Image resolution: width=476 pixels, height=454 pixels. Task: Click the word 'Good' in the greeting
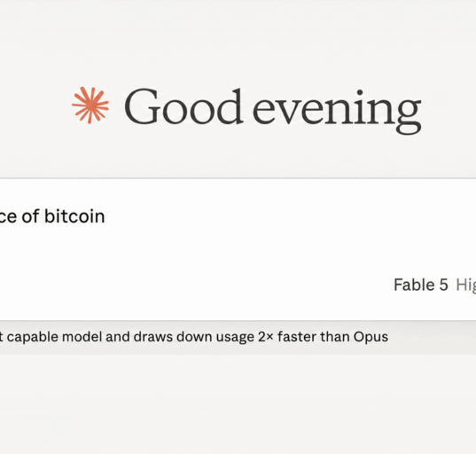[x=183, y=106]
